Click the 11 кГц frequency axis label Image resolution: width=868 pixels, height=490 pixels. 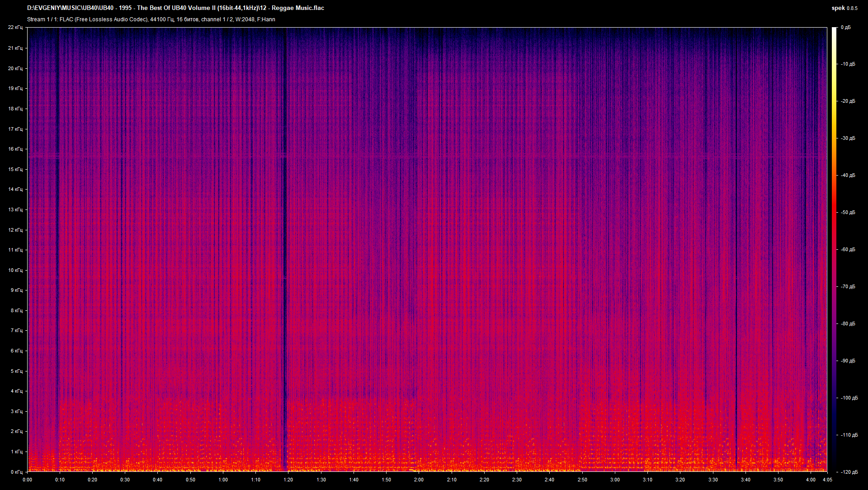15,250
